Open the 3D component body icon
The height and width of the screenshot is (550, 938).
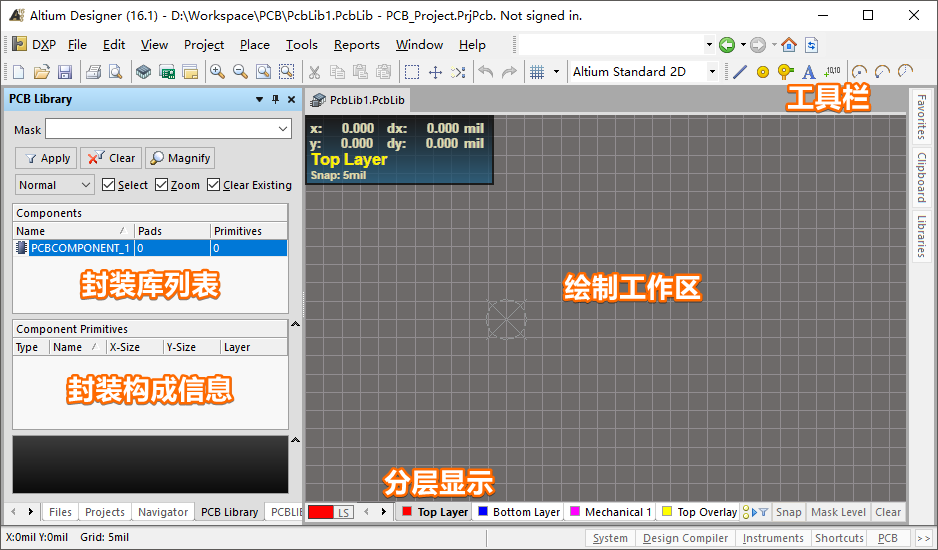point(144,72)
